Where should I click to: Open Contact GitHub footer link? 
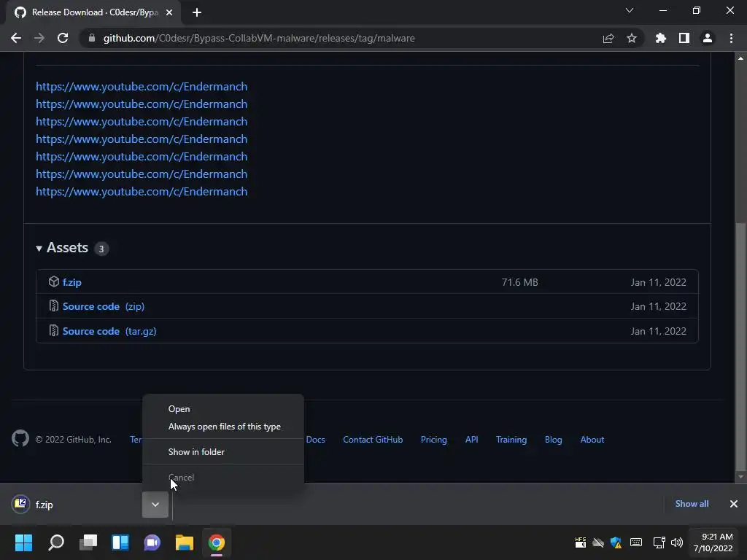coord(373,440)
